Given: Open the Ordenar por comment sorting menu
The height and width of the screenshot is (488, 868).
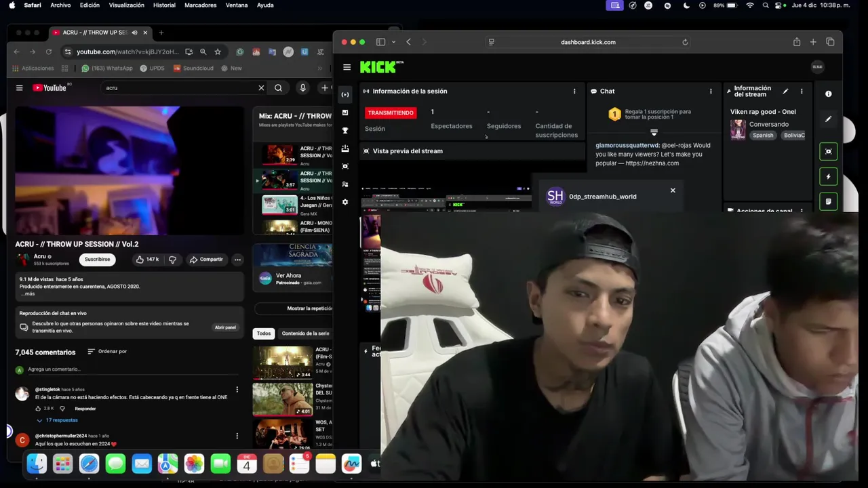Looking at the screenshot, I should point(107,351).
